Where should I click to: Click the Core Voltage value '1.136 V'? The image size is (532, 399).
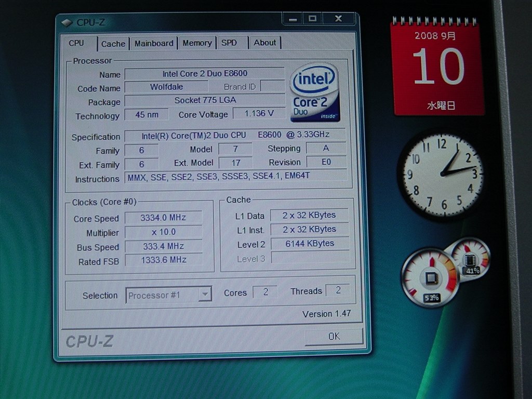pyautogui.click(x=259, y=113)
